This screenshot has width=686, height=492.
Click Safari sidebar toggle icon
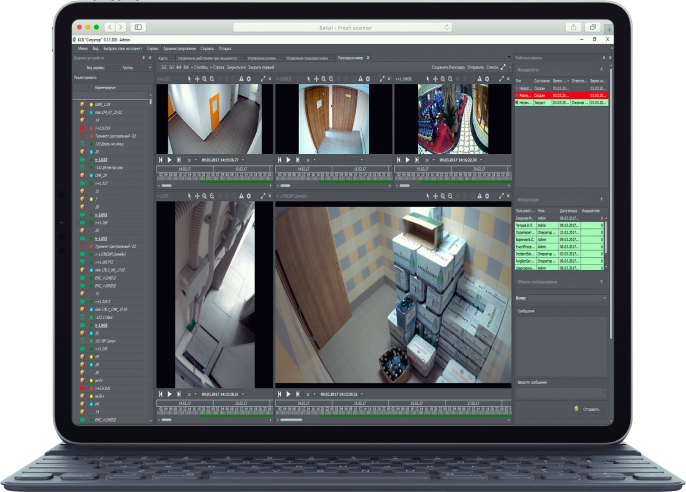(x=138, y=27)
